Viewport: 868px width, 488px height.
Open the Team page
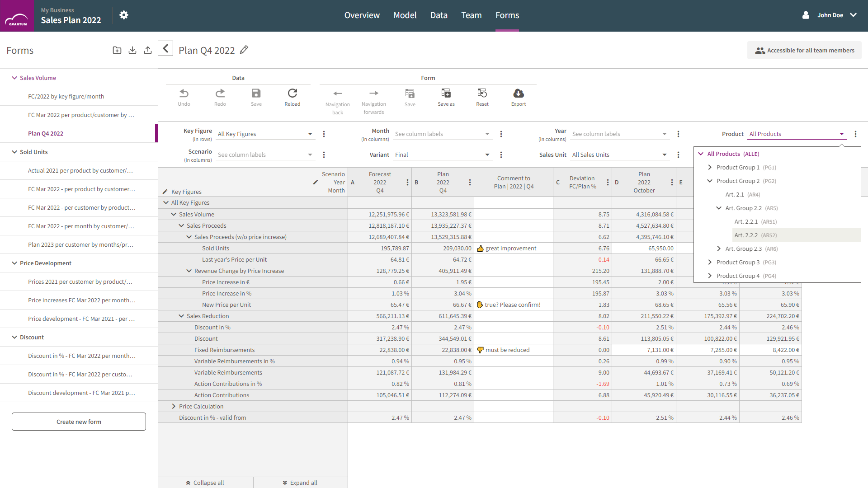(471, 15)
